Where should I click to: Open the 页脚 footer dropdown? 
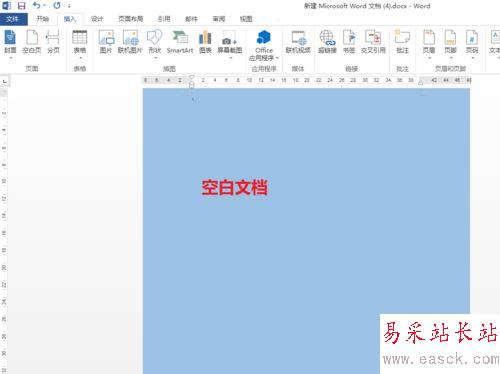[x=450, y=45]
